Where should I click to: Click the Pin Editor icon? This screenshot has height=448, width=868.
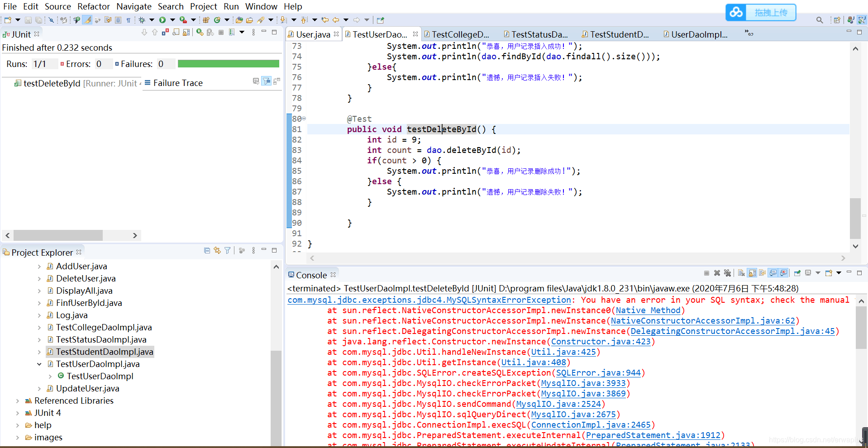click(x=380, y=20)
